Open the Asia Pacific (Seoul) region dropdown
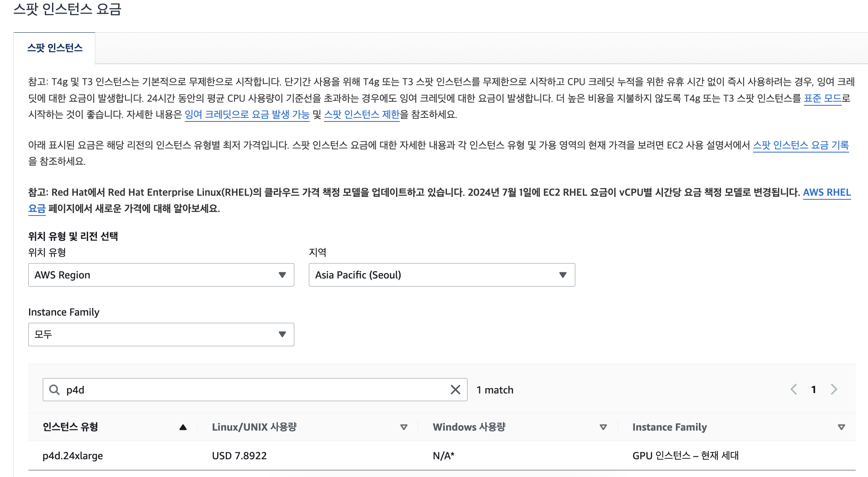Viewport: 868px width, 477px height. click(x=442, y=275)
